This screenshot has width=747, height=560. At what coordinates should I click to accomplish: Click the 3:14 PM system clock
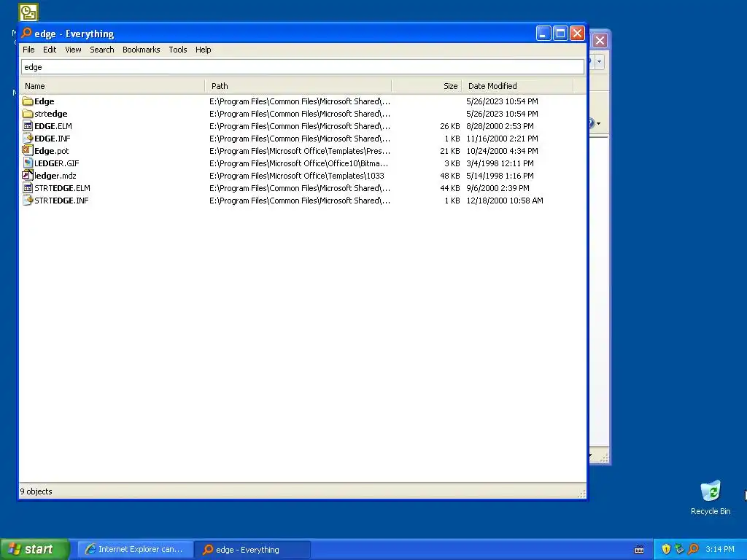coord(720,549)
